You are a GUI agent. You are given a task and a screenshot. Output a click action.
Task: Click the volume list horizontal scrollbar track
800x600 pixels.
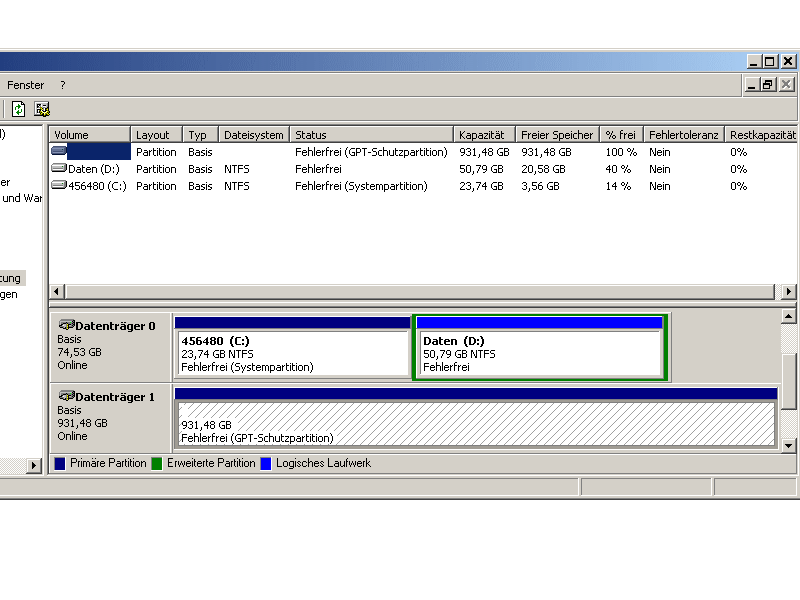point(420,291)
